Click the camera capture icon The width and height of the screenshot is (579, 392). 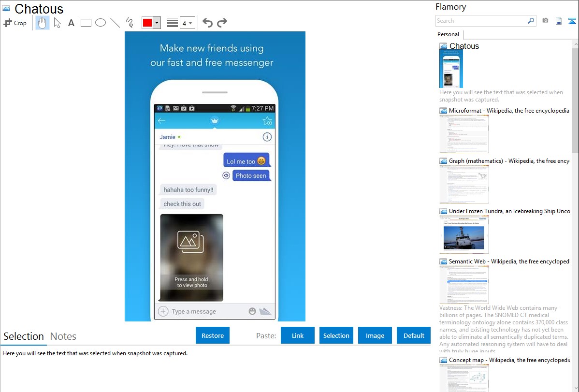click(545, 21)
